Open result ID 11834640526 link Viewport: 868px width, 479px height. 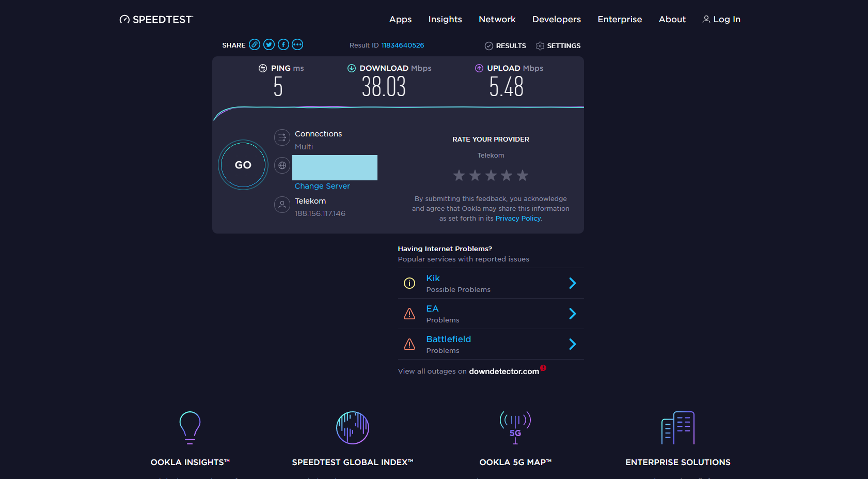tap(403, 45)
